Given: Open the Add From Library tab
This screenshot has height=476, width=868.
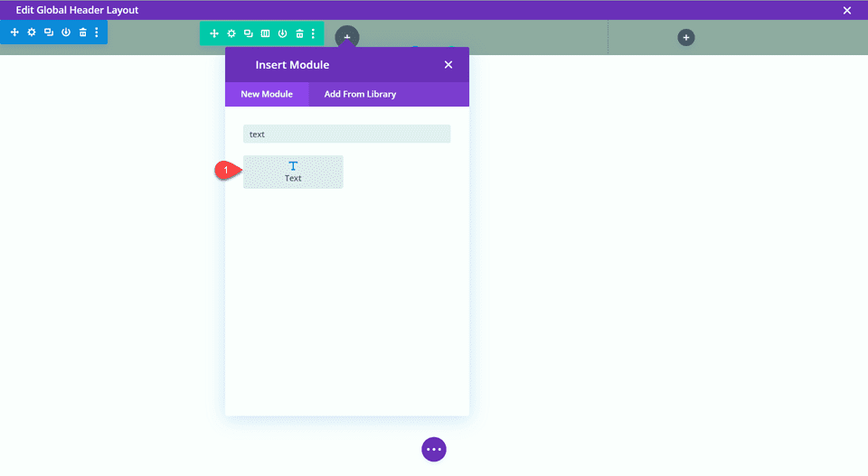Looking at the screenshot, I should click(x=360, y=94).
